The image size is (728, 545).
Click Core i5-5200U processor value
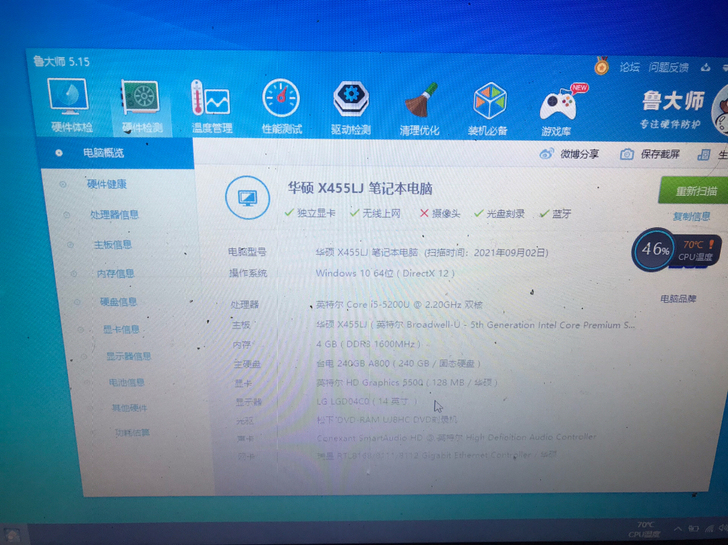point(399,305)
